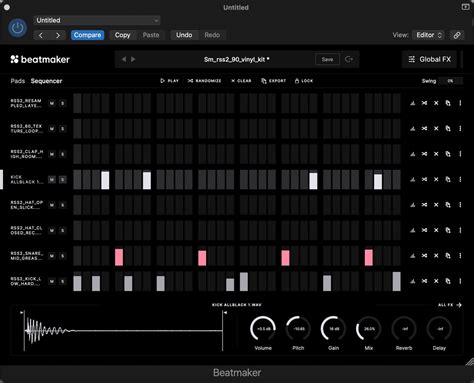
Task: Load previous Beatmaker kit with left triangle
Action: click(x=124, y=59)
